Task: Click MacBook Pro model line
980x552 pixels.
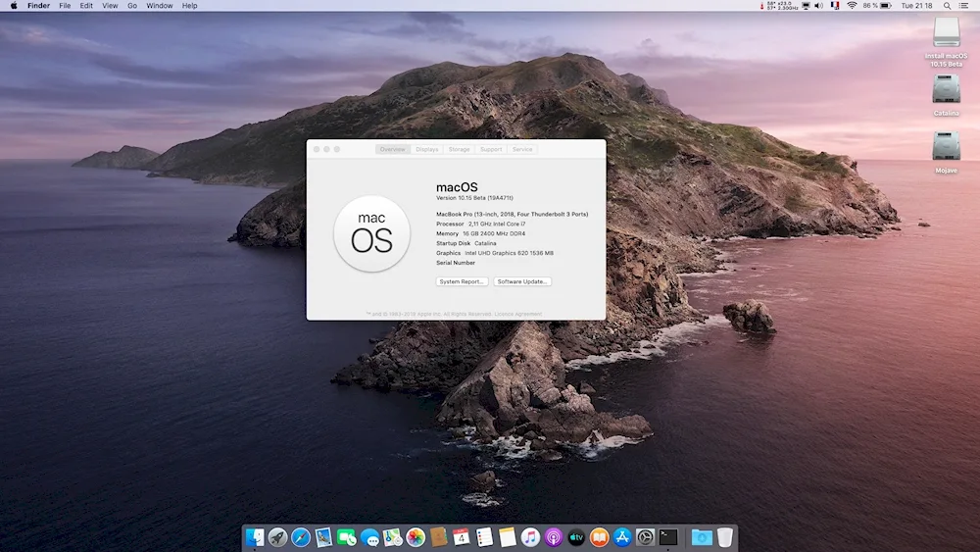Action: pyautogui.click(x=512, y=215)
